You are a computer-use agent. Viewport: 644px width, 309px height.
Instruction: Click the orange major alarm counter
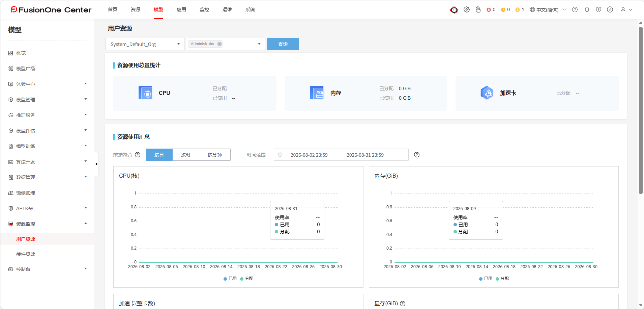(x=505, y=9)
